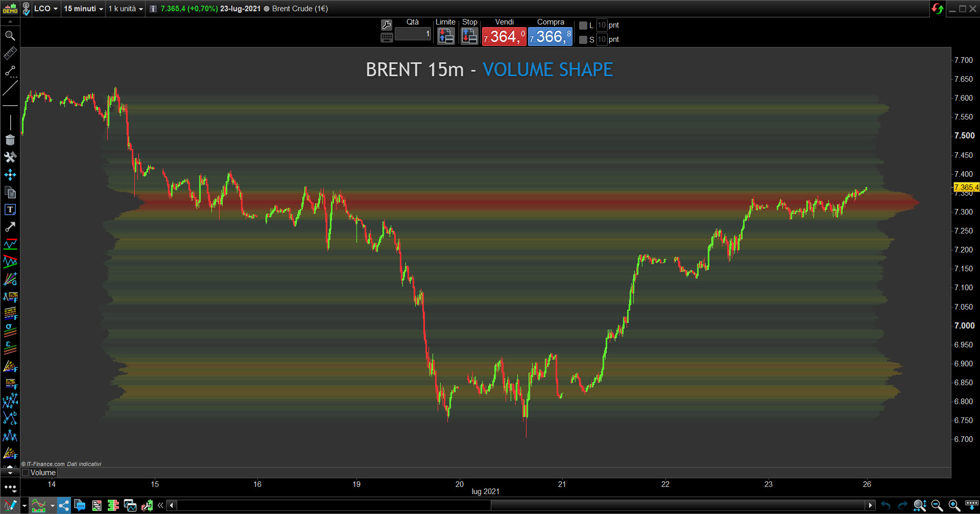The width and height of the screenshot is (980, 514).
Task: Select the a-b-c correction wave tool
Action: pyautogui.click(x=10, y=418)
